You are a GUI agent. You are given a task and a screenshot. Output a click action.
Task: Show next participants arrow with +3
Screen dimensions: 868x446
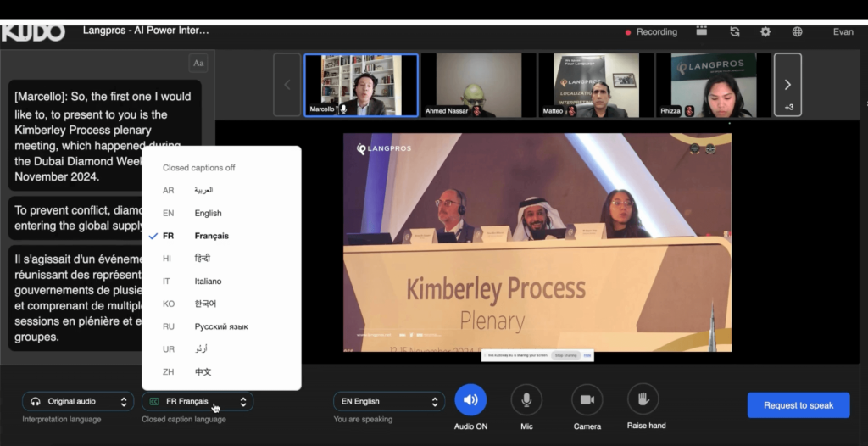click(x=787, y=85)
